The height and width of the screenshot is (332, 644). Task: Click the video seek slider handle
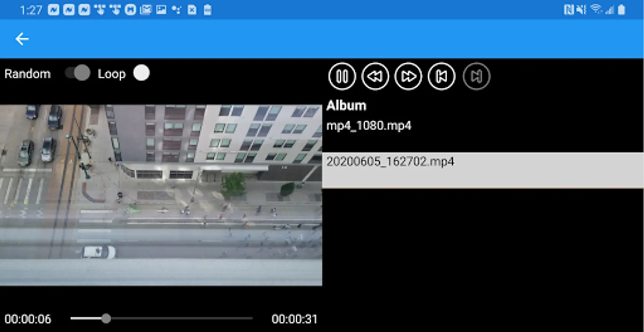[106, 318]
